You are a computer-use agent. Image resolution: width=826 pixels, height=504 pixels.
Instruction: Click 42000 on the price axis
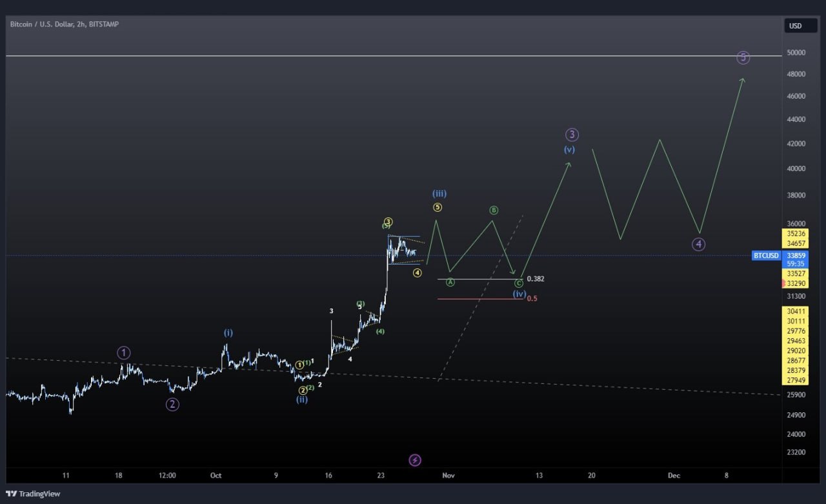(x=796, y=143)
